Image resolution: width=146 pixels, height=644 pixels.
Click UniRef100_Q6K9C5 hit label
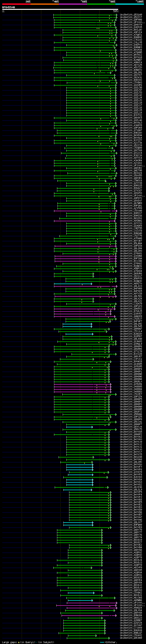(x=131, y=118)
